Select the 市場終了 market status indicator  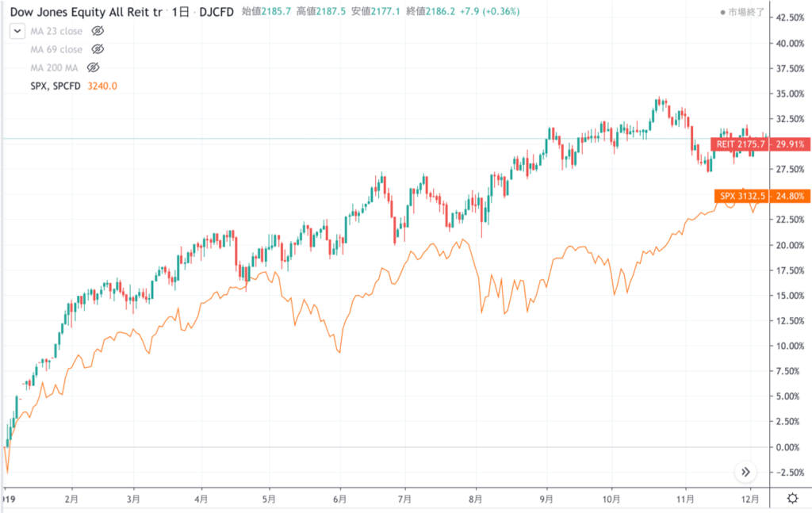pyautogui.click(x=742, y=12)
